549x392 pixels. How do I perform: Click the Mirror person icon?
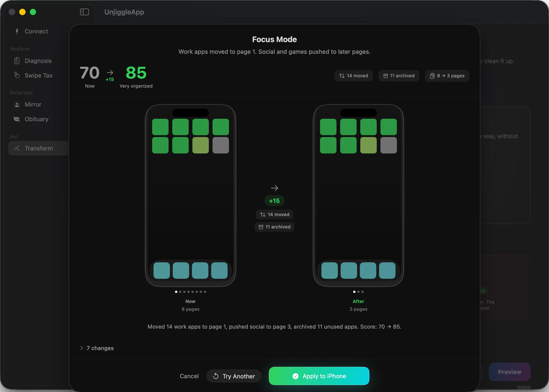[17, 105]
